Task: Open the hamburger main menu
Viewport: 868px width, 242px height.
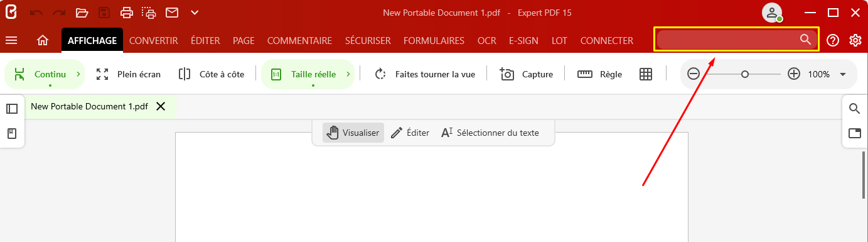Action: tap(11, 40)
